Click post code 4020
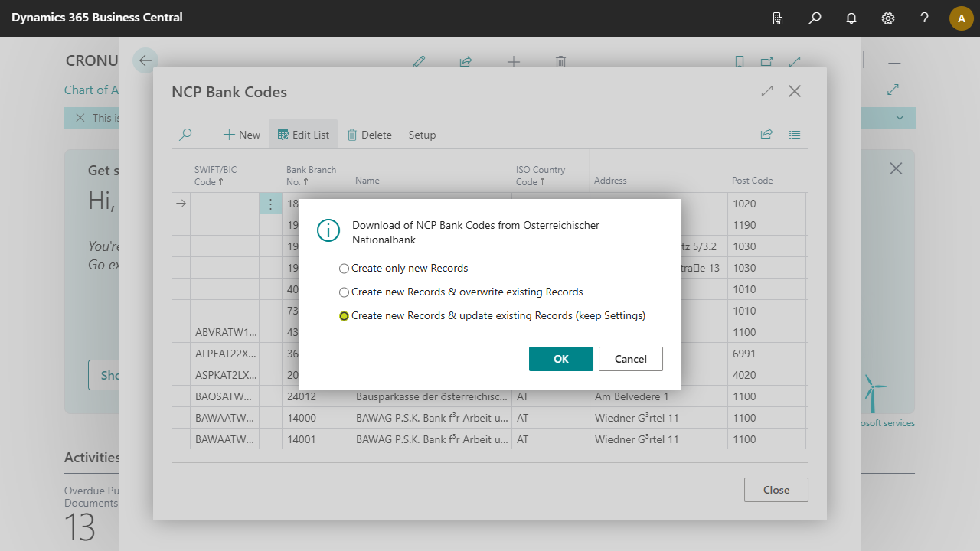Image resolution: width=980 pixels, height=551 pixels. click(766, 375)
